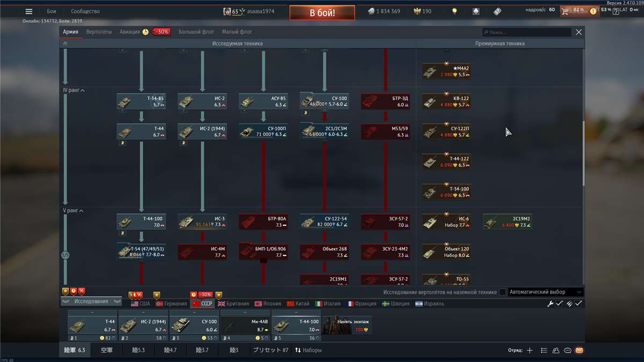
Task: Select the 陸5.3 preset
Action: click(x=138, y=350)
